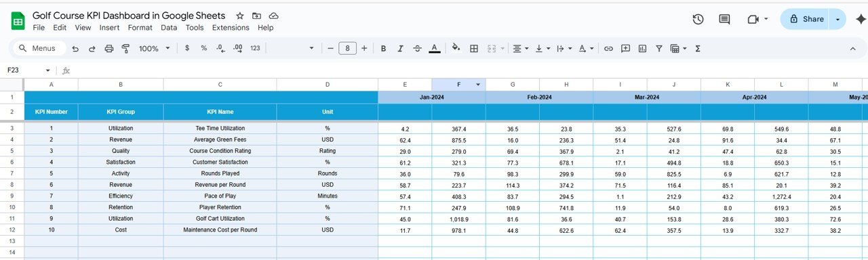Image resolution: width=868 pixels, height=260 pixels.
Task: Open the Extensions menu
Action: [x=231, y=28]
